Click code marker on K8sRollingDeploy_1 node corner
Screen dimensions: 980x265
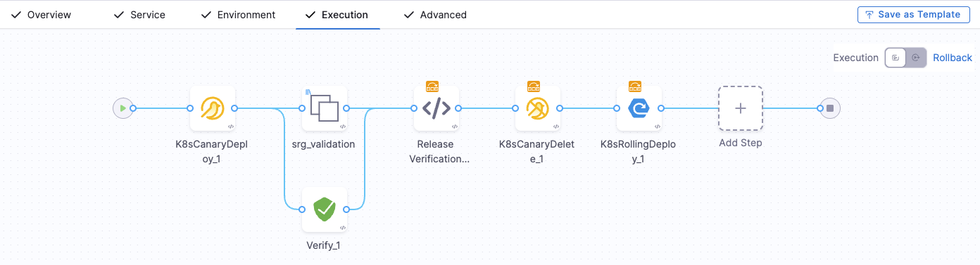tap(657, 127)
